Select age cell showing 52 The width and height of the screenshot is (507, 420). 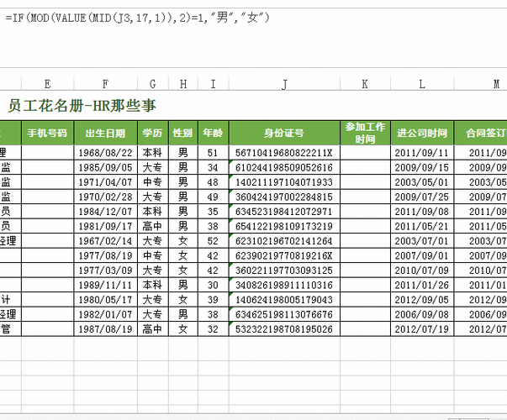213,241
